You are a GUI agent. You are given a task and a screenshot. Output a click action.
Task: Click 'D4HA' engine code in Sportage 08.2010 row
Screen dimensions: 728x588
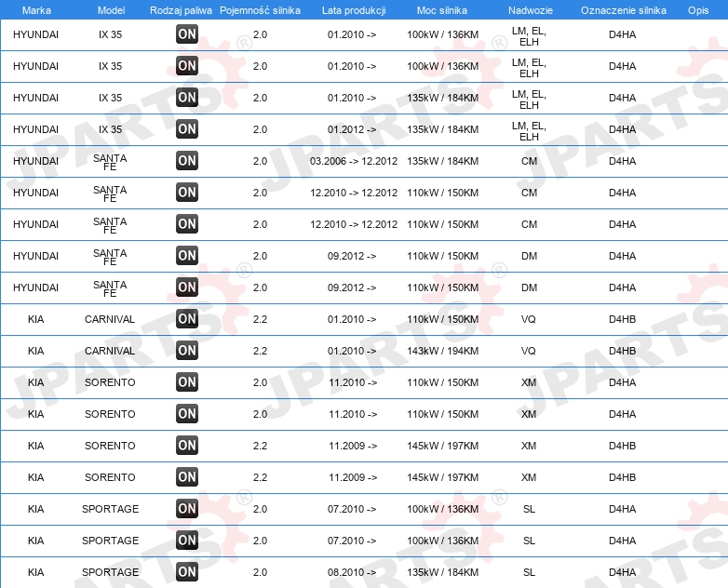(622, 572)
